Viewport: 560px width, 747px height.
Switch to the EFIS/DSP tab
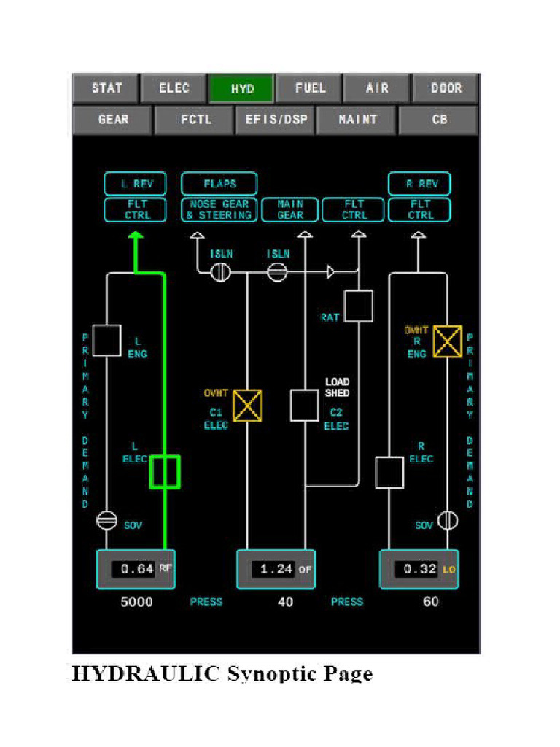tap(276, 120)
